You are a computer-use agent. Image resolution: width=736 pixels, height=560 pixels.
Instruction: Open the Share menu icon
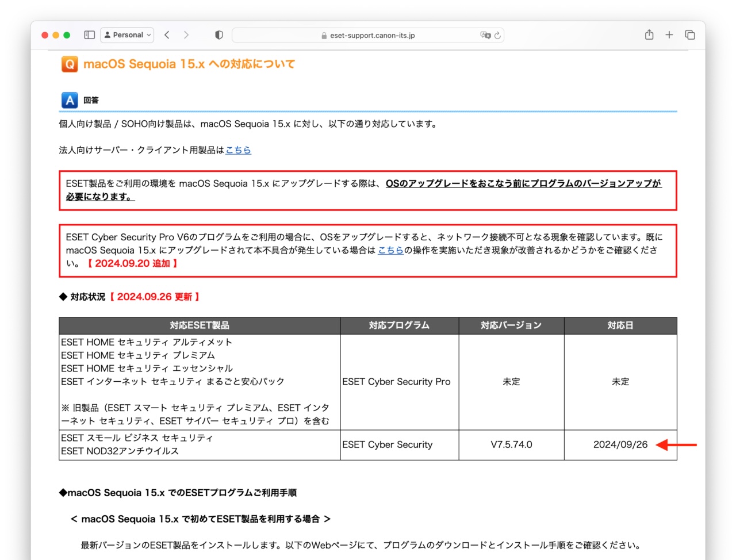point(649,34)
